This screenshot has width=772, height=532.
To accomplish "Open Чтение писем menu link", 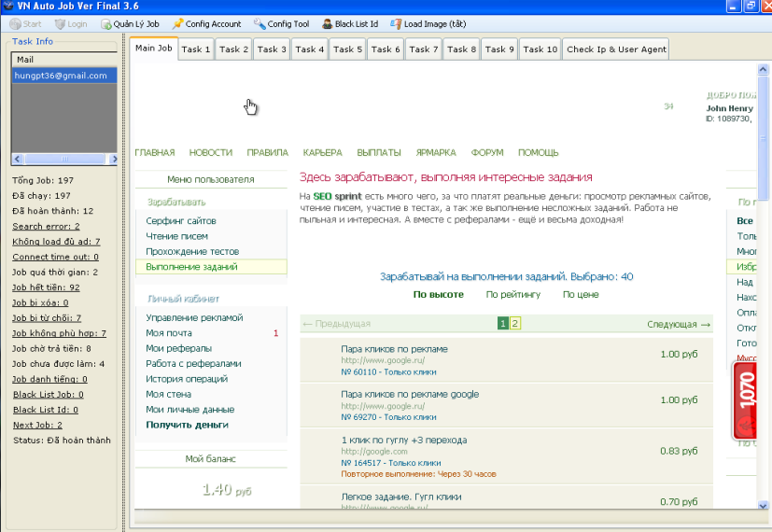I will tap(176, 236).
